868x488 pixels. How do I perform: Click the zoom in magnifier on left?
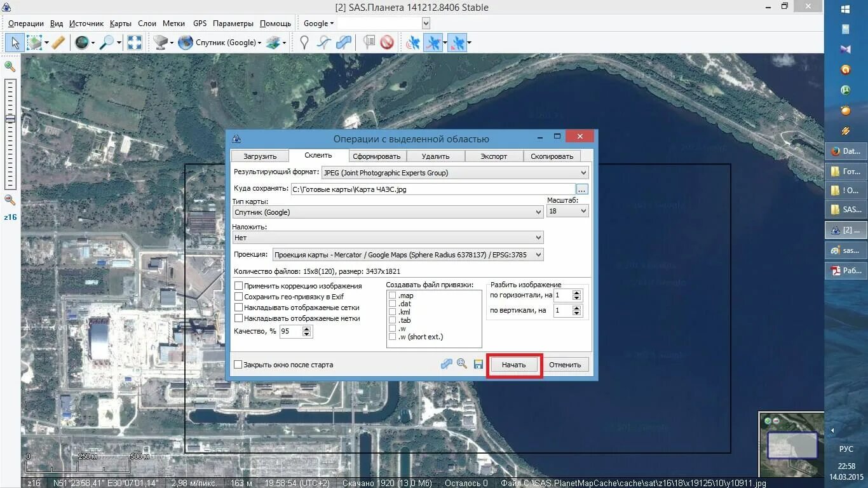[x=10, y=66]
